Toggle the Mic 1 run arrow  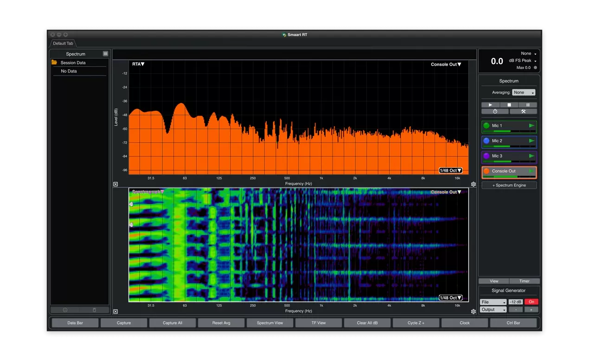pos(531,126)
